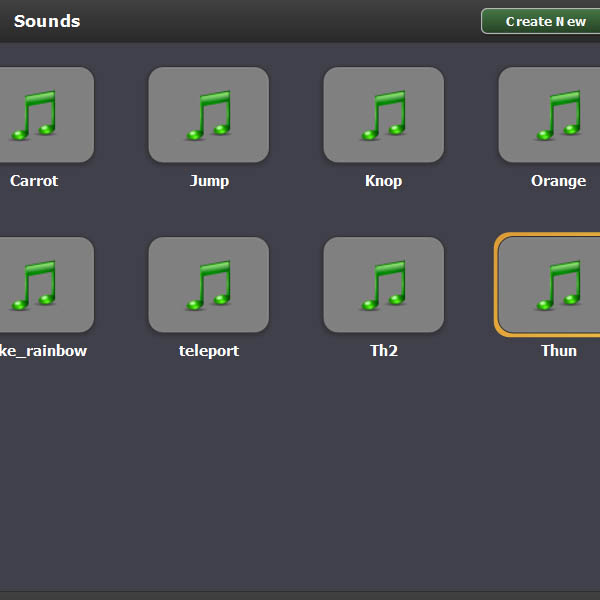Click the Orange text label
This screenshot has height=600, width=600.
pos(558,181)
